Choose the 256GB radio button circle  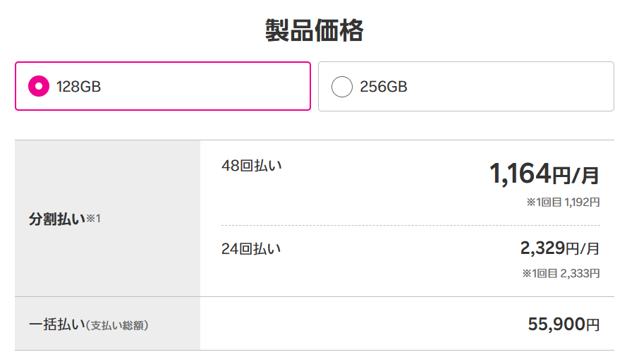341,87
